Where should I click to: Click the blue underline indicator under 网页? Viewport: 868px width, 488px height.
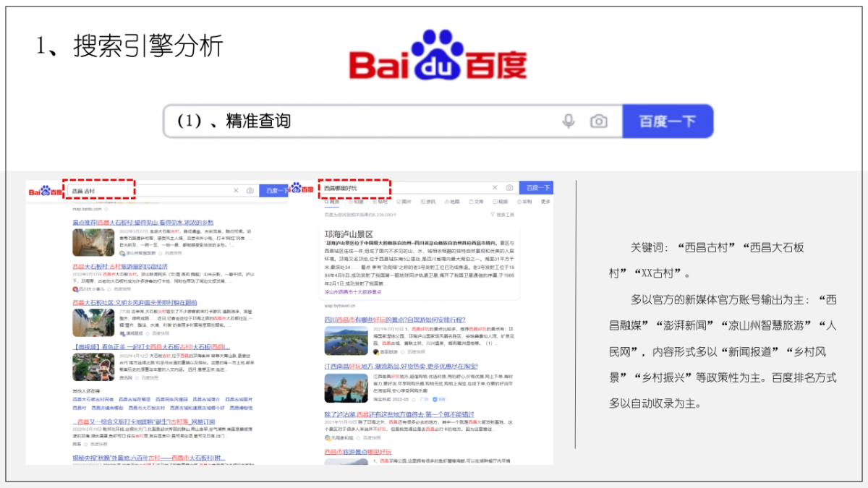(x=331, y=206)
